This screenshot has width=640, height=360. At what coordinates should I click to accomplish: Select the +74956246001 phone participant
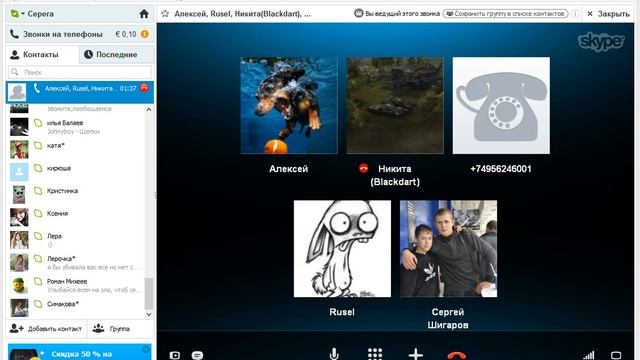501,105
